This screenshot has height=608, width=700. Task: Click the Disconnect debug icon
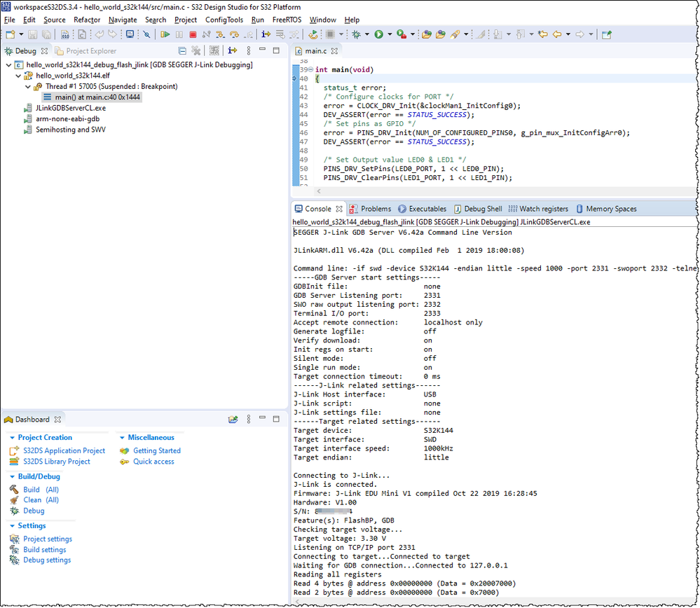click(x=206, y=34)
